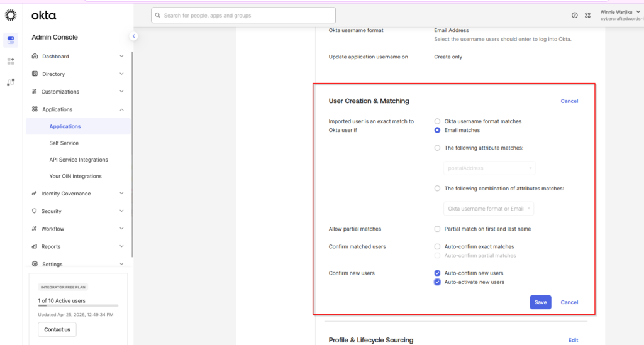Click the Reports chart icon

(34, 246)
